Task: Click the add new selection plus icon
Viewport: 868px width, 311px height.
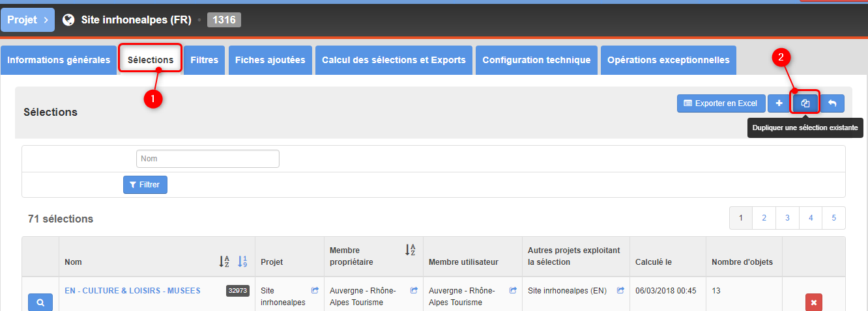Action: [779, 103]
